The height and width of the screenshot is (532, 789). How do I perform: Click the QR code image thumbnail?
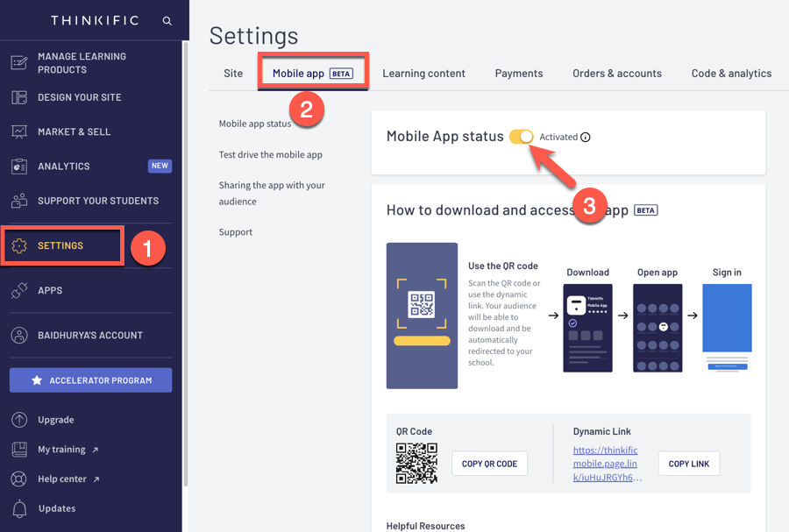pos(416,463)
